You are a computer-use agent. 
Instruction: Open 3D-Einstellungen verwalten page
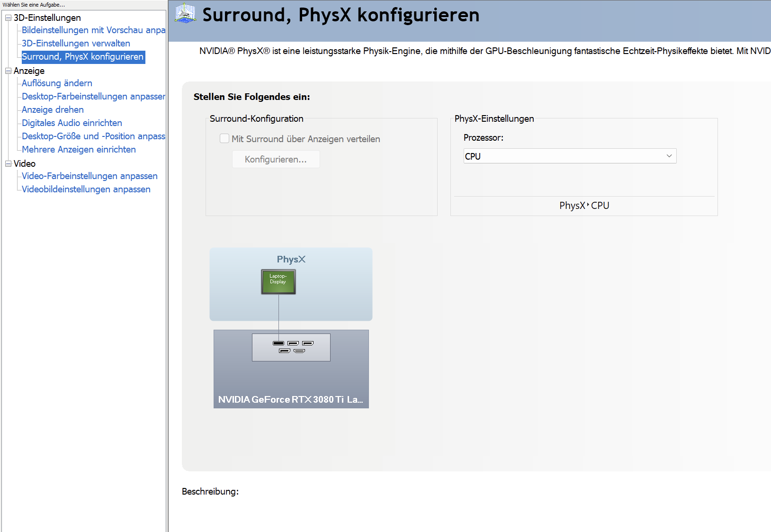click(76, 43)
